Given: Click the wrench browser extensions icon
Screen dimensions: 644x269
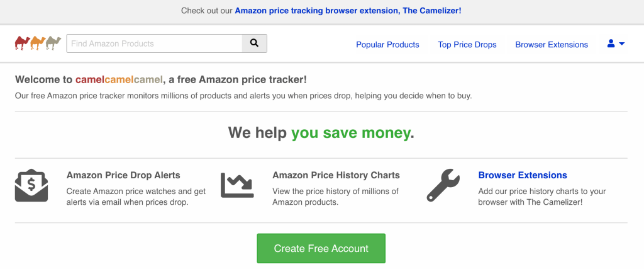Looking at the screenshot, I should (443, 185).
